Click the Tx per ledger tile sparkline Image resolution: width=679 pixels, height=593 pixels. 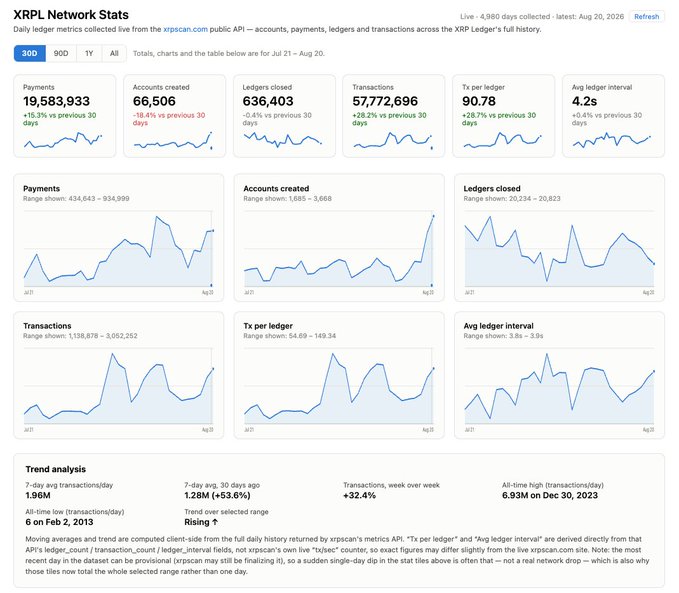(x=502, y=140)
